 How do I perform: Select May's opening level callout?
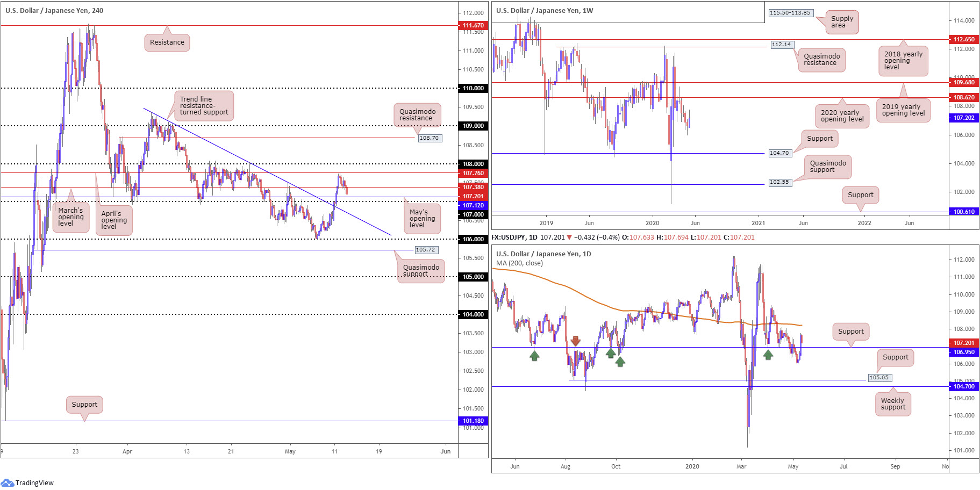(423, 219)
